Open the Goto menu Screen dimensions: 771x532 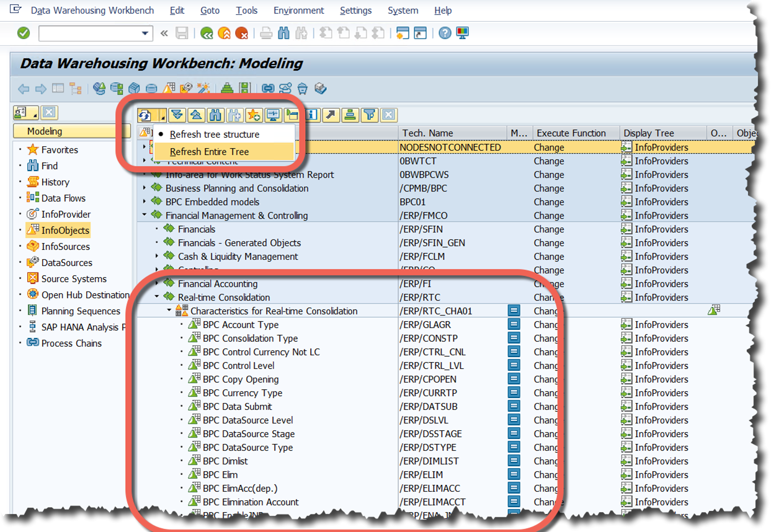click(210, 11)
